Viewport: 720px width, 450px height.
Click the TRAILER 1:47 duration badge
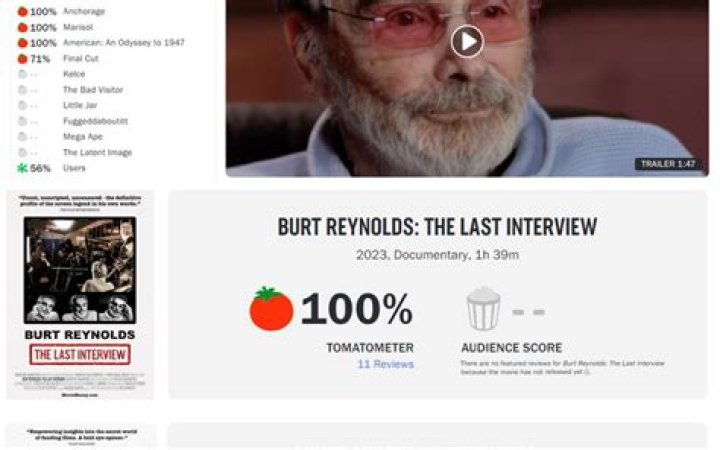pos(668,164)
